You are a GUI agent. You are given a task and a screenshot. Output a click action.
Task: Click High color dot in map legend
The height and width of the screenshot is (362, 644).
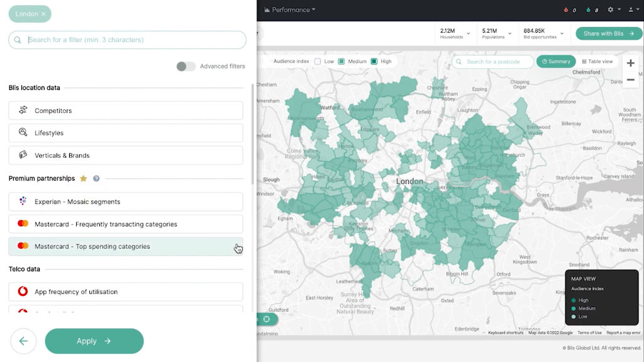(574, 300)
